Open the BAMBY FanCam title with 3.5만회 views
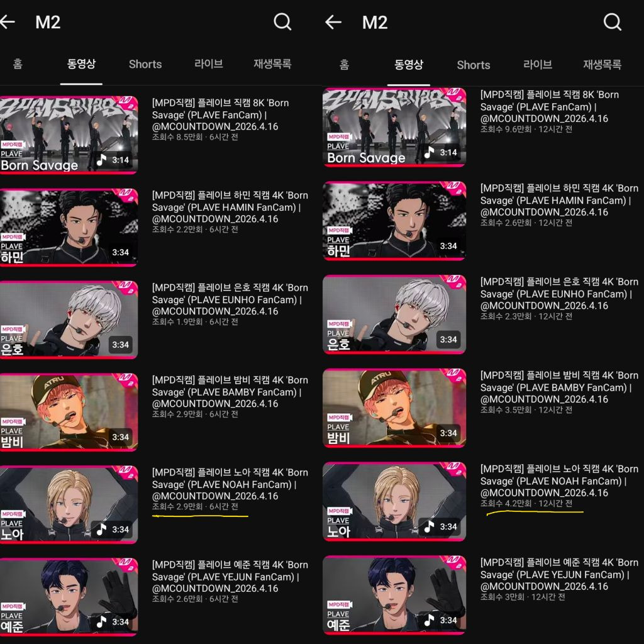644x644 pixels. click(x=559, y=387)
